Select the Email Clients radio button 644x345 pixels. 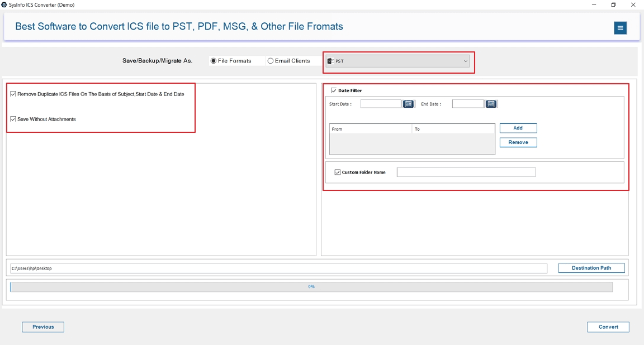coord(270,61)
